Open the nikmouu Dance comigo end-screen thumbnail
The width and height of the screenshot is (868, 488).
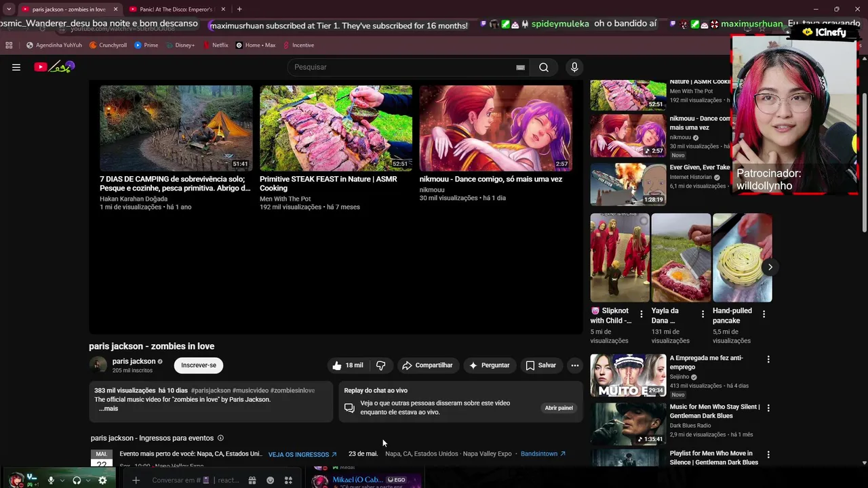[496, 128]
